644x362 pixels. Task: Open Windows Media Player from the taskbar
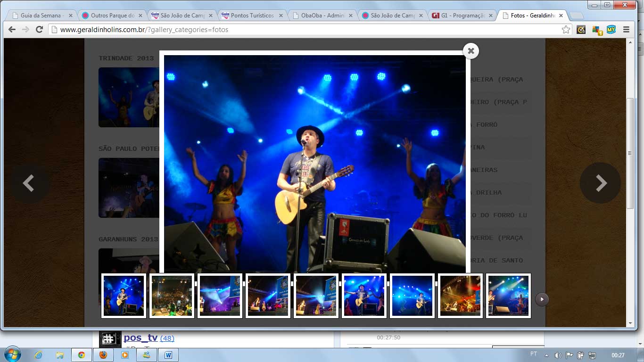125,355
